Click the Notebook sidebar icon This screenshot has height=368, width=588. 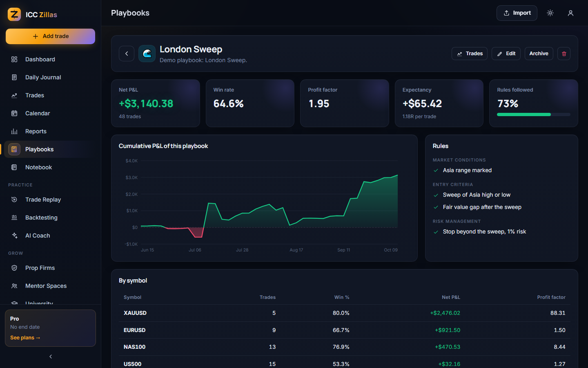click(x=14, y=167)
